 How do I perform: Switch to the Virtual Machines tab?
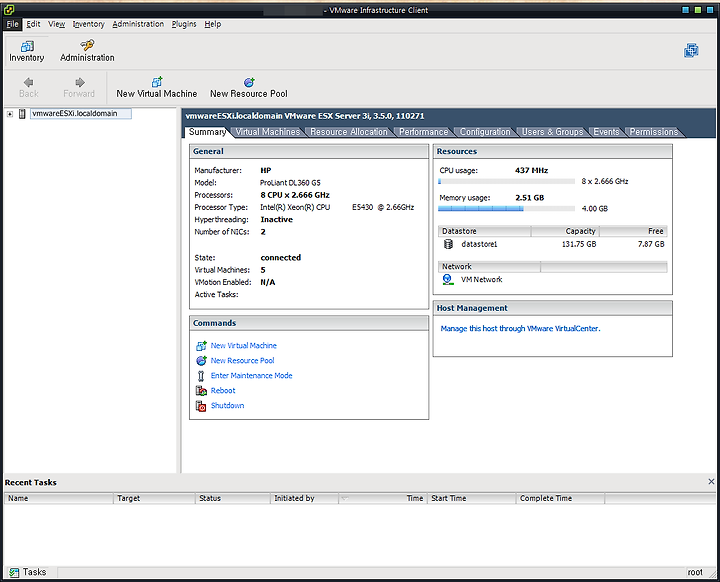[x=268, y=132]
